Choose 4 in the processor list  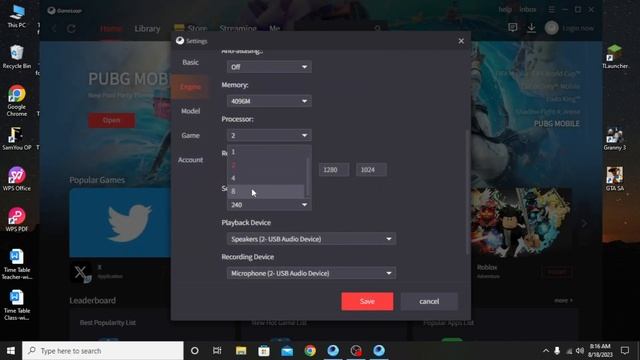266,178
